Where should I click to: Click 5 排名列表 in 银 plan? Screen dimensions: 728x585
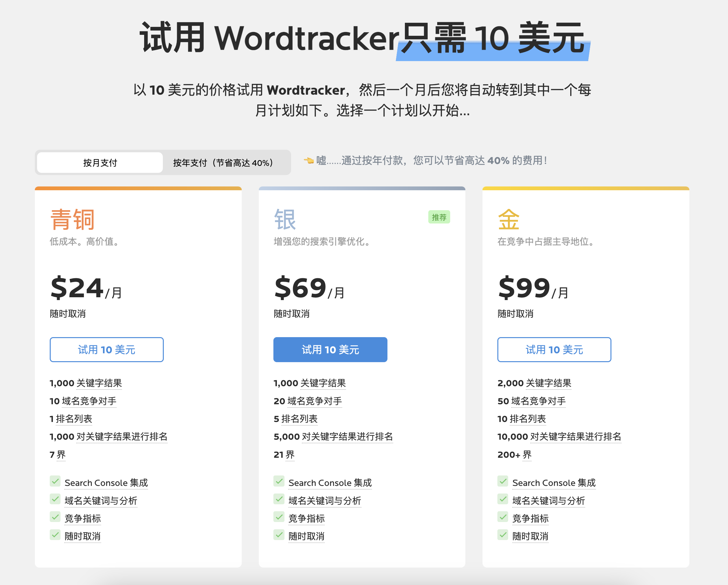pos(296,419)
